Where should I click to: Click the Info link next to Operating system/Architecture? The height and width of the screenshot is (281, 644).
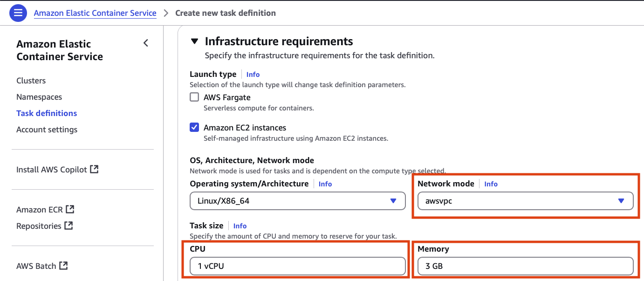pyautogui.click(x=325, y=184)
